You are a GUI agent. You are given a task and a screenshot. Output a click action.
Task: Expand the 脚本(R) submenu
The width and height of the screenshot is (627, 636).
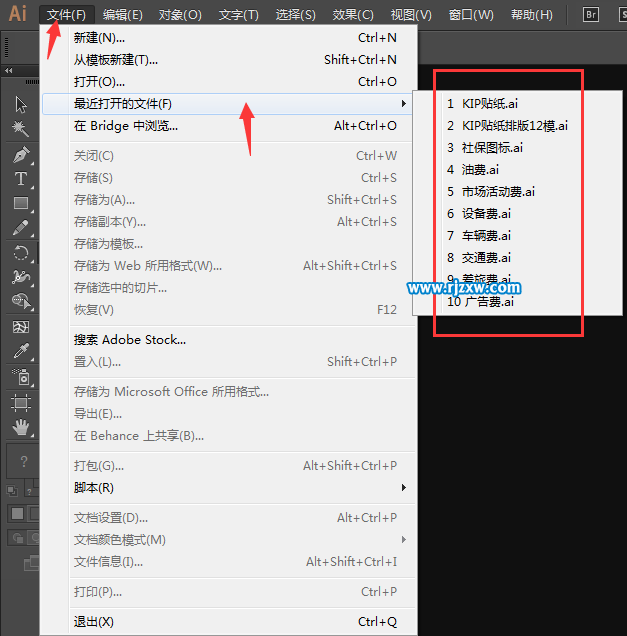tap(229, 488)
